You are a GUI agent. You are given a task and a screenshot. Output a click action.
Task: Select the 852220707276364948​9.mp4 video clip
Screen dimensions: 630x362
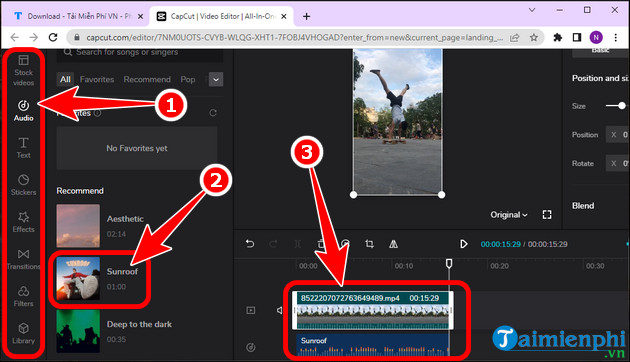373,310
